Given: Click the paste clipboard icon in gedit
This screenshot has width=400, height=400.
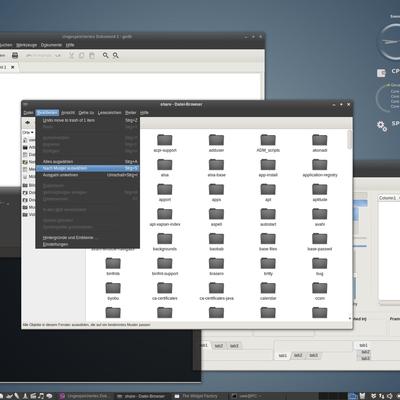Looking at the screenshot, I should point(92,55).
